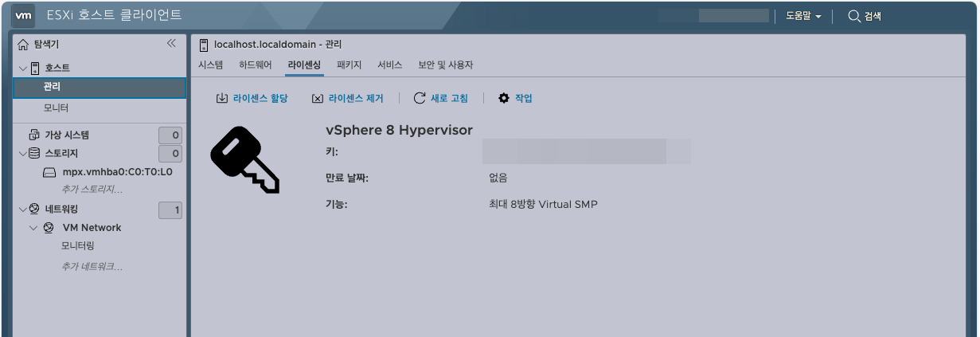The height and width of the screenshot is (337, 980).
Task: Open the 서비스 tab
Action: 390,65
